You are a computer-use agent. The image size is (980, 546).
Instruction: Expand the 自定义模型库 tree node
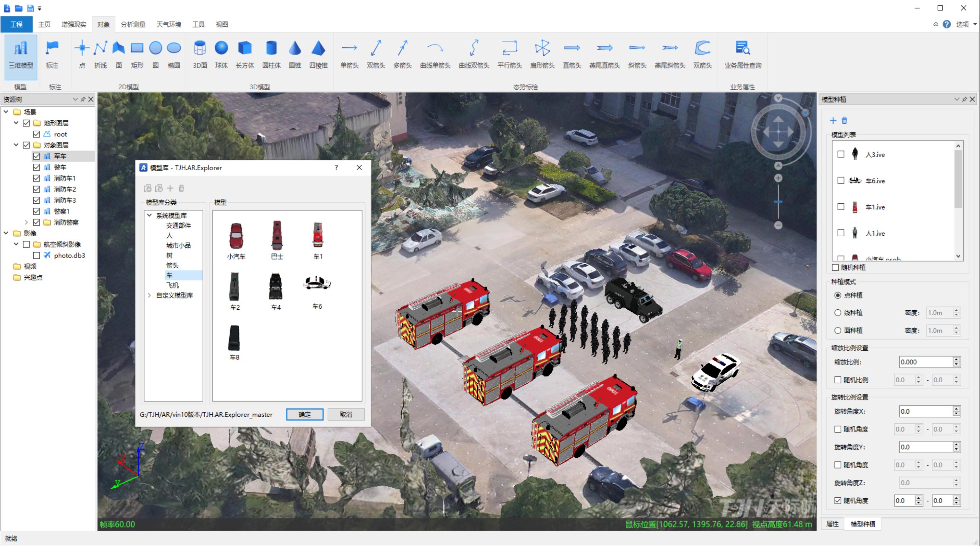coord(149,295)
